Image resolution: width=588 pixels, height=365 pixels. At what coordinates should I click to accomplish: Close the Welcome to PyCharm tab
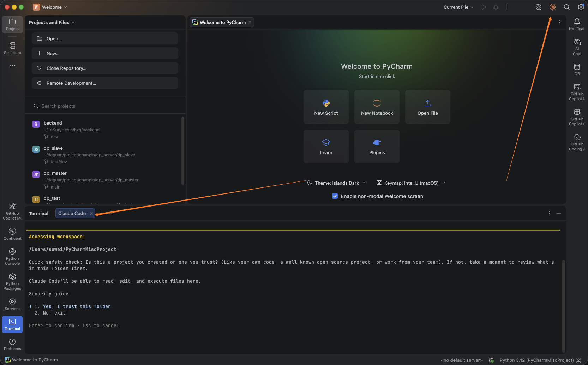(250, 22)
